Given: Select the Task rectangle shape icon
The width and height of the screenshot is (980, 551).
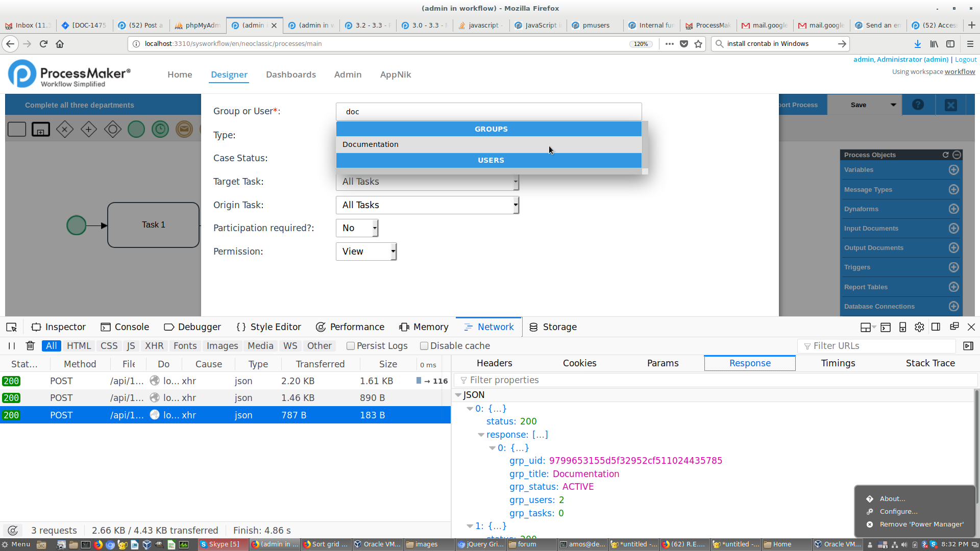Looking at the screenshot, I should pos(16,129).
